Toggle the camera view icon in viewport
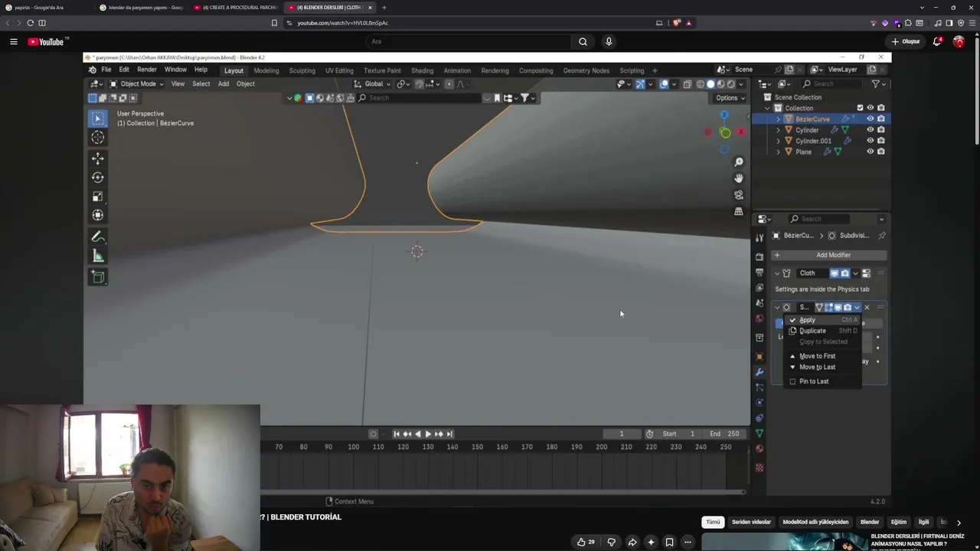This screenshot has width=980, height=551. [739, 195]
